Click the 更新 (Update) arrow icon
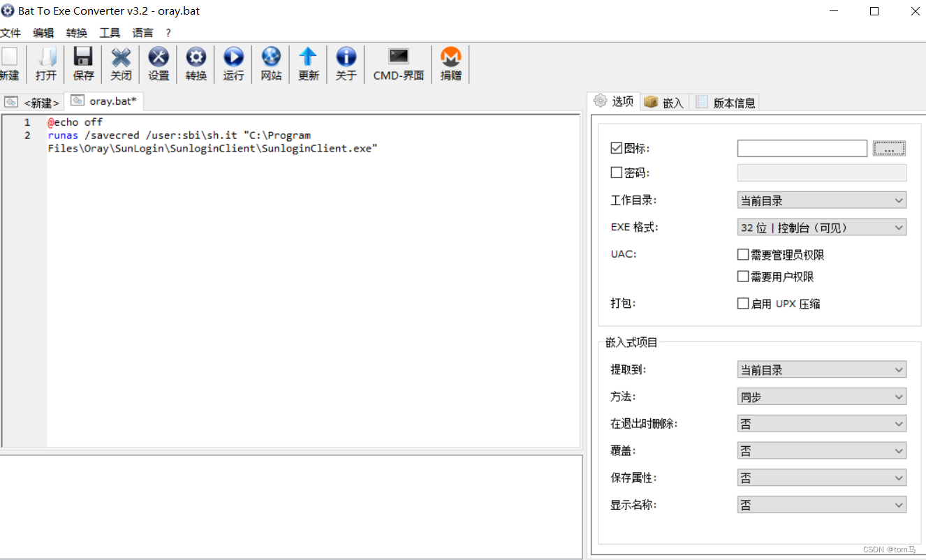This screenshot has width=926, height=560. (308, 64)
